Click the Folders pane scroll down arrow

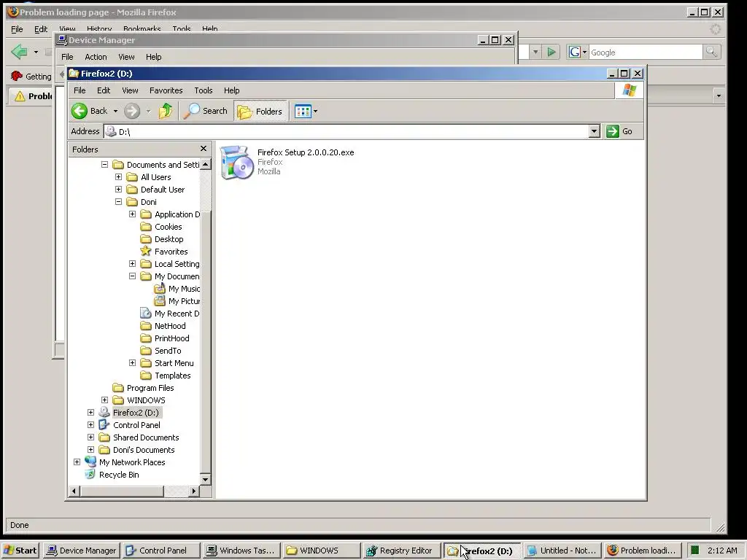tap(205, 480)
